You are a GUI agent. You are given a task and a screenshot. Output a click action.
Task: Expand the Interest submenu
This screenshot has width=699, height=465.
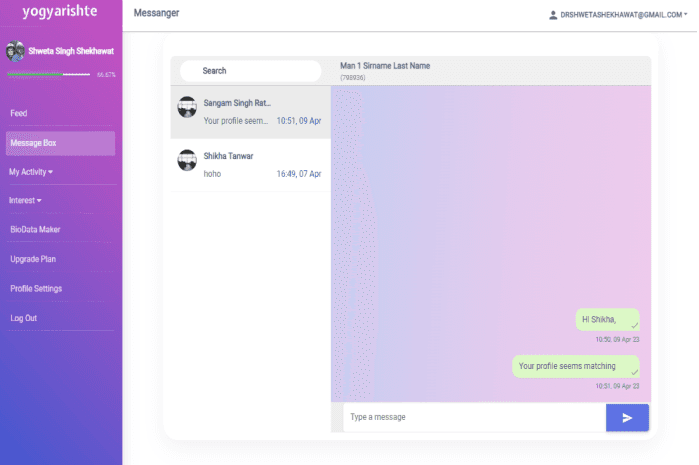coord(26,201)
